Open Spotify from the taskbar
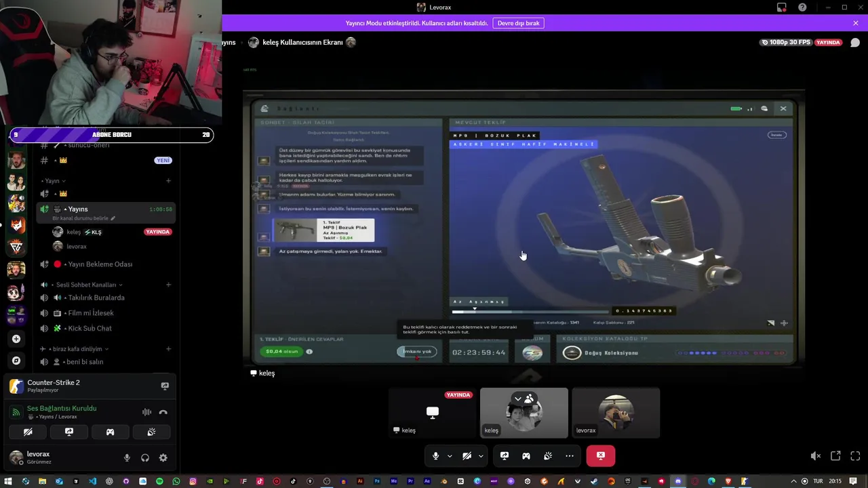The image size is (868, 488). (x=159, y=481)
